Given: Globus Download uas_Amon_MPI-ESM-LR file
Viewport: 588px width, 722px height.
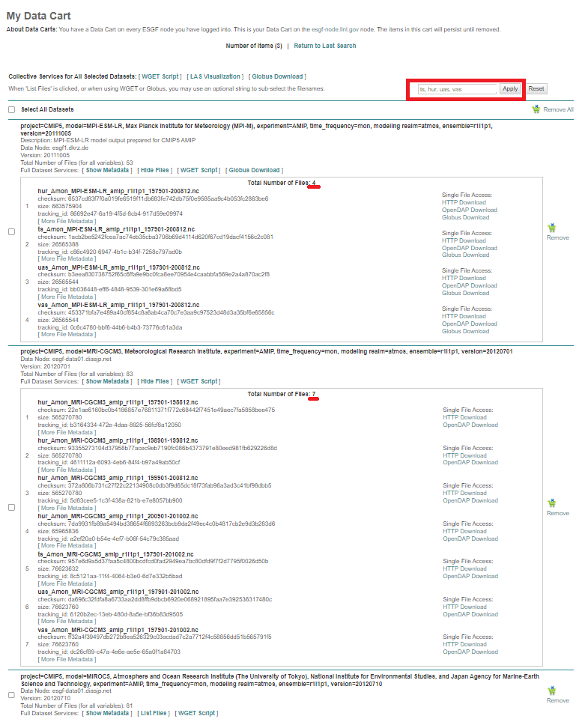Looking at the screenshot, I should pyautogui.click(x=465, y=293).
